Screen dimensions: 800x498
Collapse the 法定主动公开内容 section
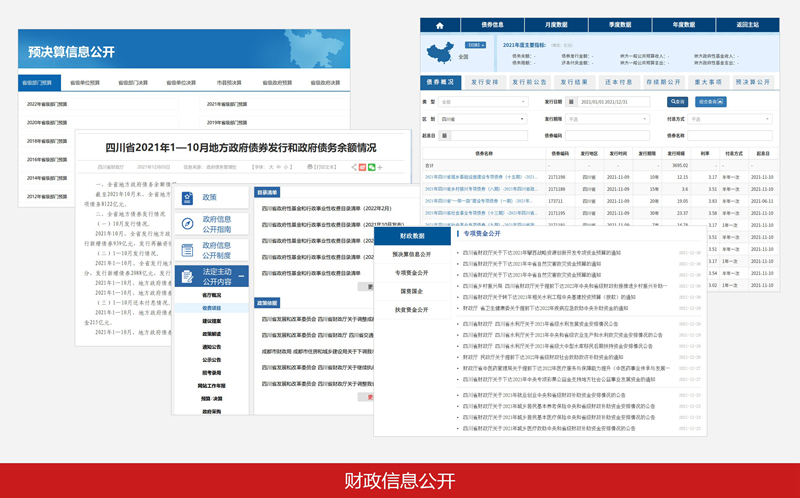click(243, 277)
